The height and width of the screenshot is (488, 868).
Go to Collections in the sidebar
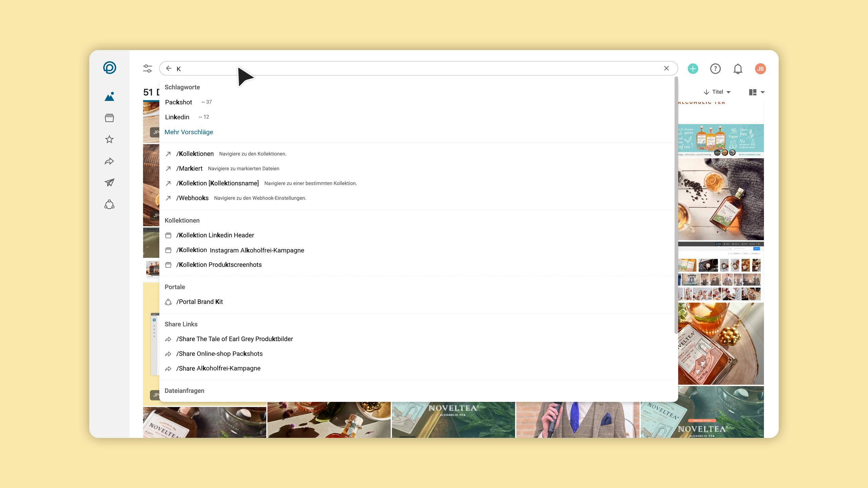[x=109, y=118]
